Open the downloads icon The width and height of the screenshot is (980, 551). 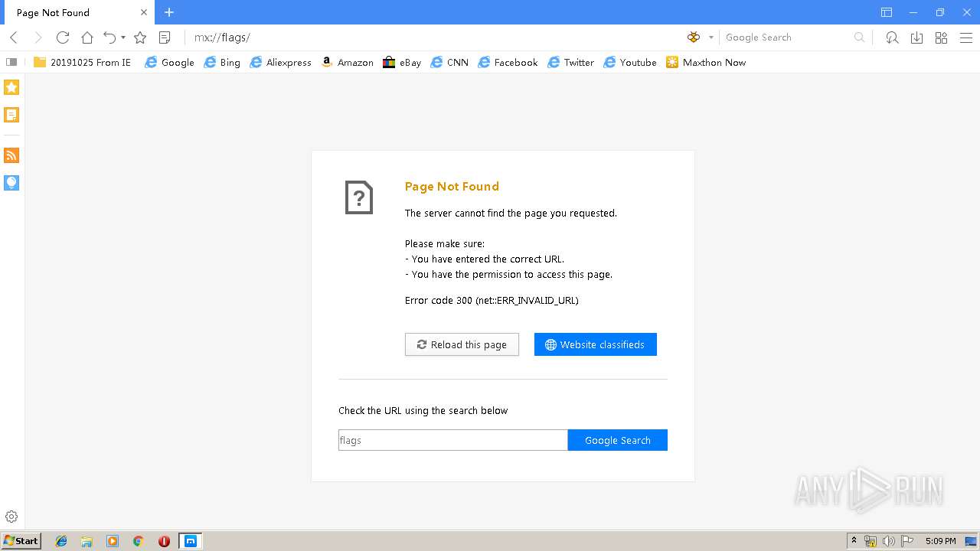pos(916,37)
